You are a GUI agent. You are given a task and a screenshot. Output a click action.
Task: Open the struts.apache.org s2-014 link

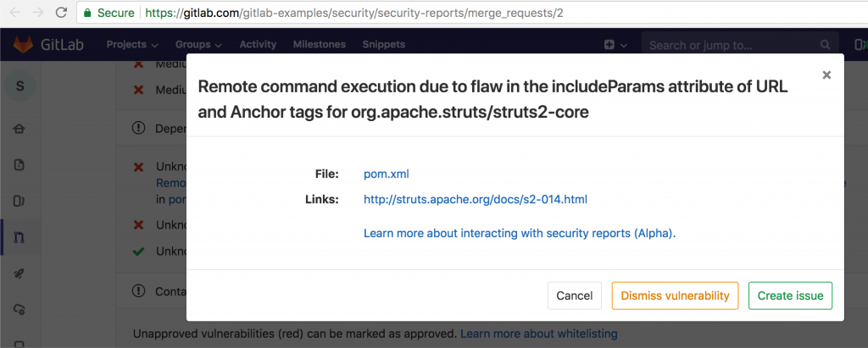pos(475,200)
